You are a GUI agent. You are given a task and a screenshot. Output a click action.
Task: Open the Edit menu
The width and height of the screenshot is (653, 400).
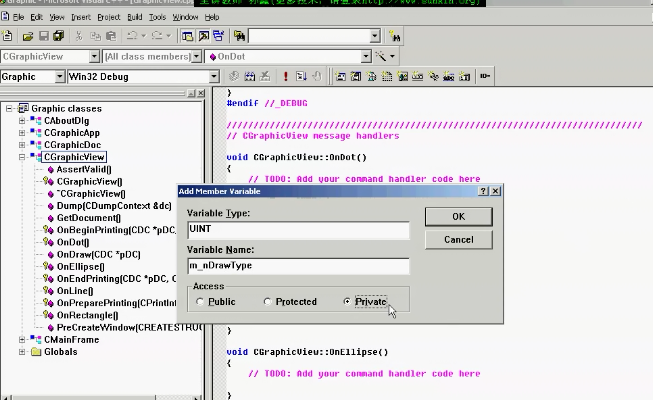pos(37,17)
